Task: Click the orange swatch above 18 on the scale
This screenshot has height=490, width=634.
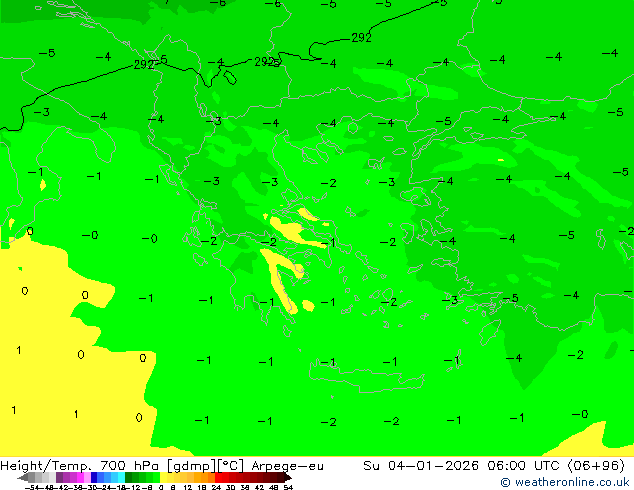Action: 205,477
